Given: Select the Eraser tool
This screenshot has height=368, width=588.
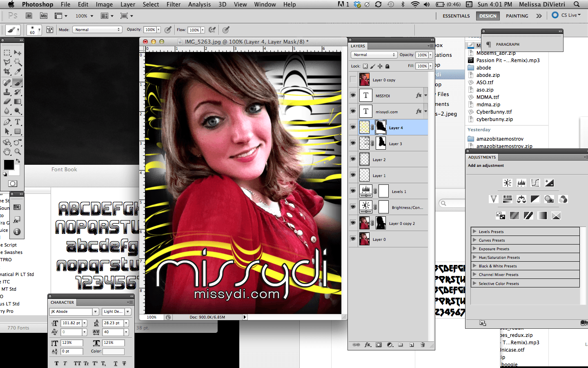Looking at the screenshot, I should click(x=7, y=101).
